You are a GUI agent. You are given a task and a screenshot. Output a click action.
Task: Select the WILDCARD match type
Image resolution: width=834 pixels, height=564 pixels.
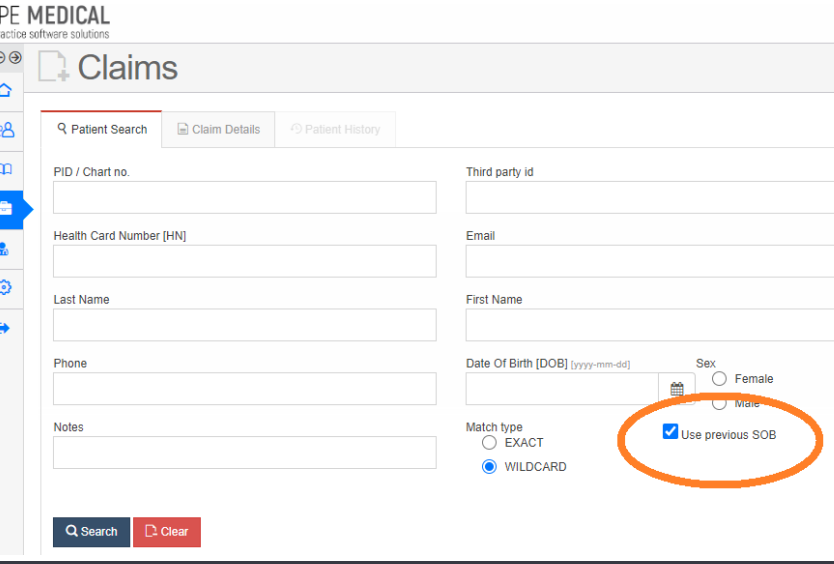click(x=489, y=467)
